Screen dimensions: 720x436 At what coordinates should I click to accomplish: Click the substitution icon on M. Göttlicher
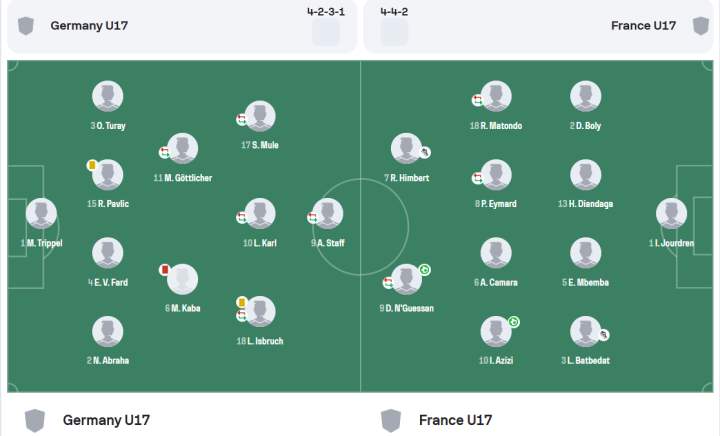tap(165, 152)
